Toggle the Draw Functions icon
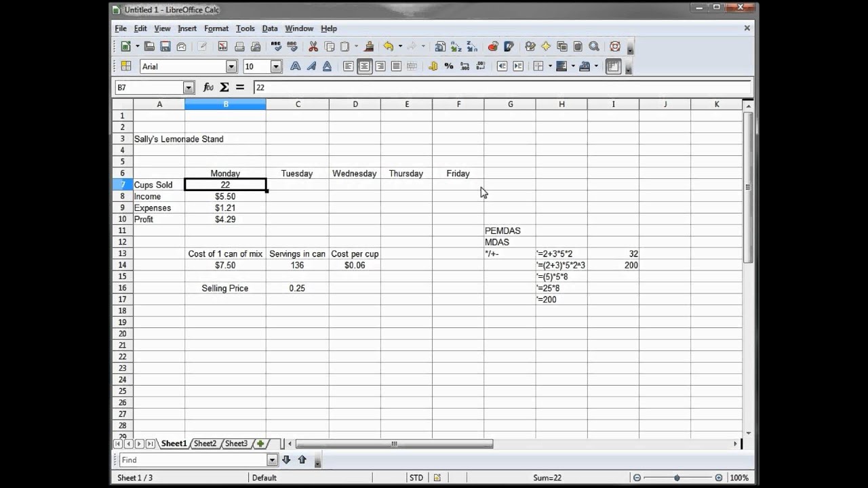The width and height of the screenshot is (868, 488). tap(509, 47)
